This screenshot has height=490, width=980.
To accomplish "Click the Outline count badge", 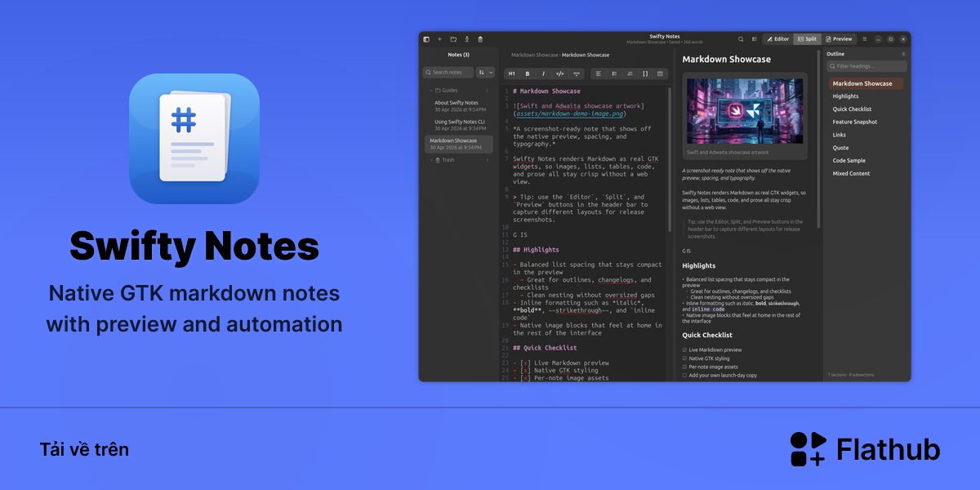I will coord(903,54).
